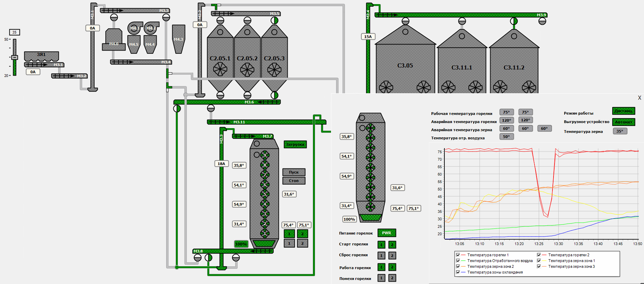Open elevator M2.4

pyautogui.click(x=369, y=49)
